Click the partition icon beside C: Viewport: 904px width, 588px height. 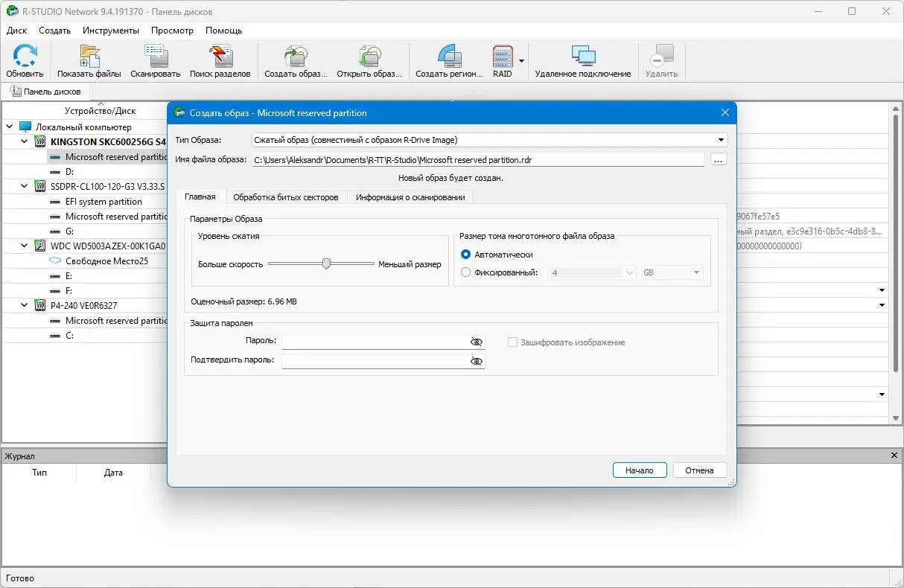[x=55, y=336]
